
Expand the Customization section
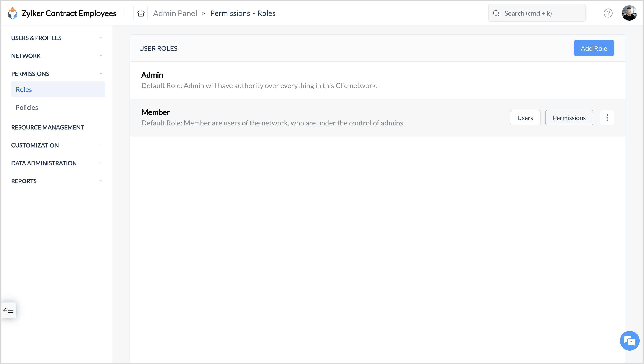point(101,145)
